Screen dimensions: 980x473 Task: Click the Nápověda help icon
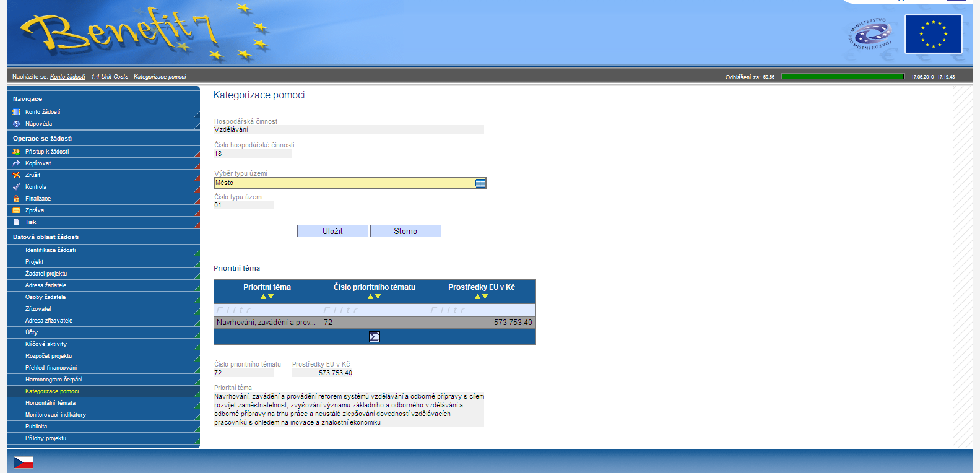pos(17,124)
